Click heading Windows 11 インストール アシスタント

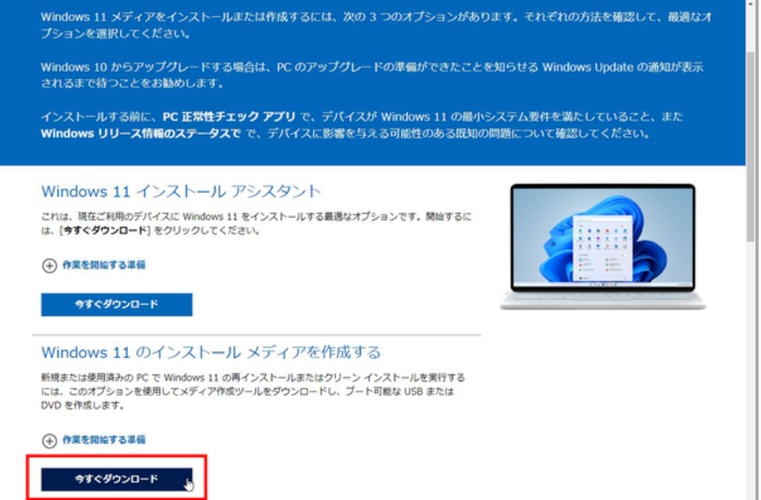tap(181, 191)
